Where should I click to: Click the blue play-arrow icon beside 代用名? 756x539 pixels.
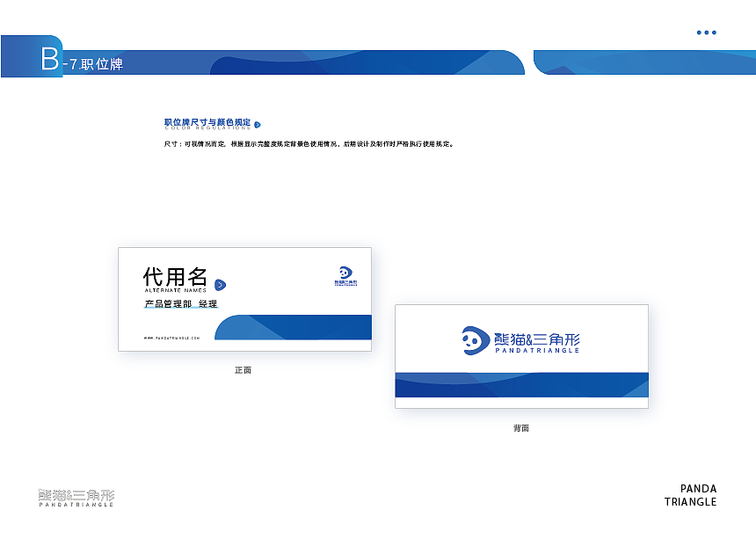click(222, 285)
